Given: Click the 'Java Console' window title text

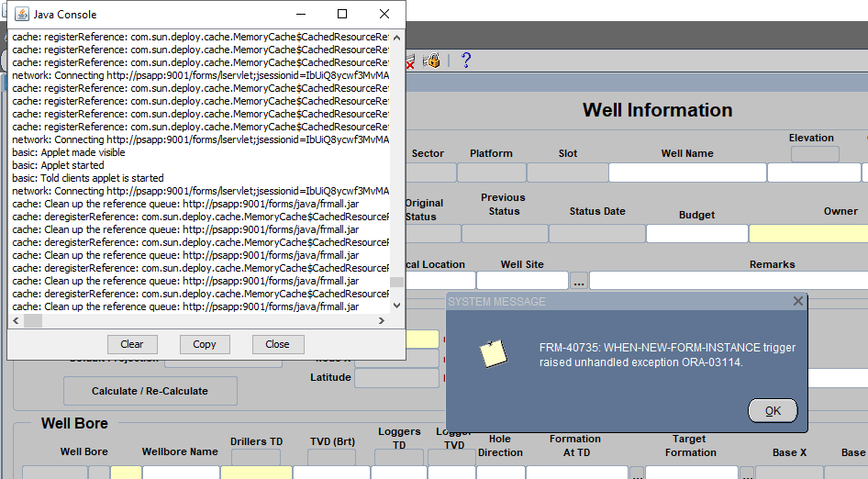Looking at the screenshot, I should 65,15.
